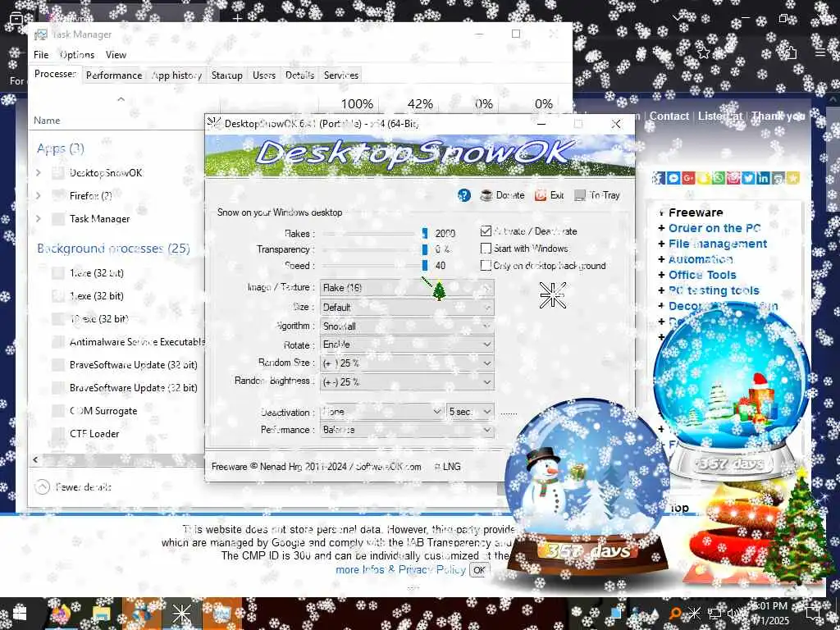Image resolution: width=840 pixels, height=630 pixels.
Task: Enable Start with Windows checkbox
Action: [x=486, y=248]
